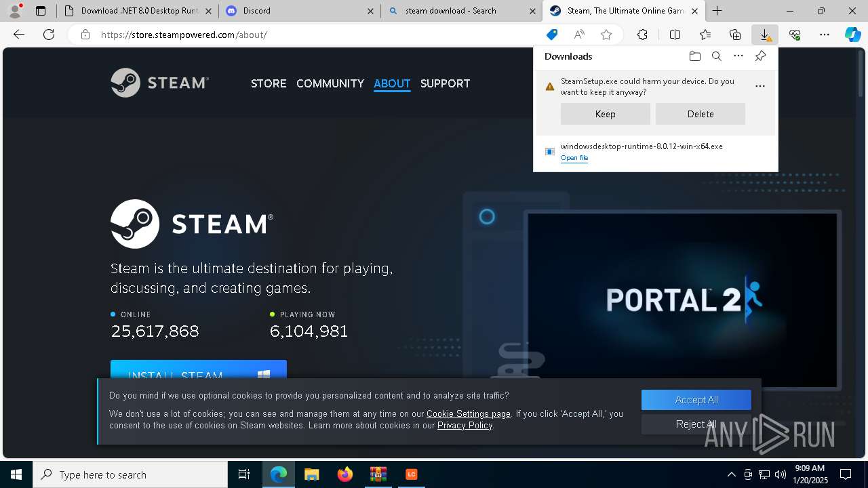Close the Discord tab

coord(370,11)
